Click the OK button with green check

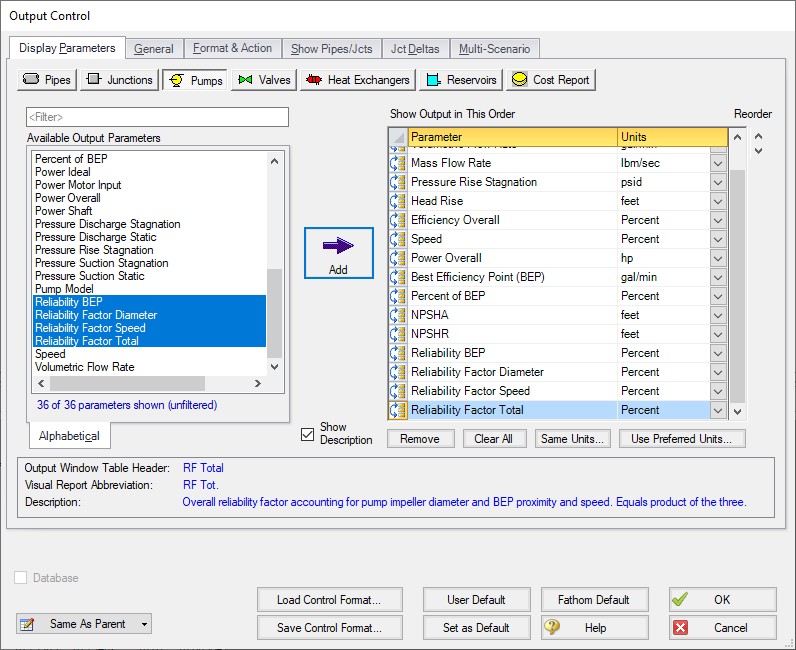pos(723,600)
